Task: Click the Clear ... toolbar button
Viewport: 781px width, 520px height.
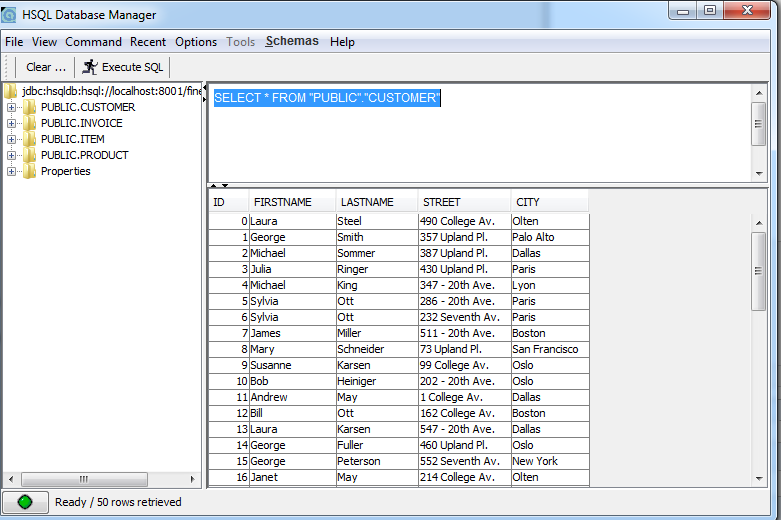Action: point(45,67)
